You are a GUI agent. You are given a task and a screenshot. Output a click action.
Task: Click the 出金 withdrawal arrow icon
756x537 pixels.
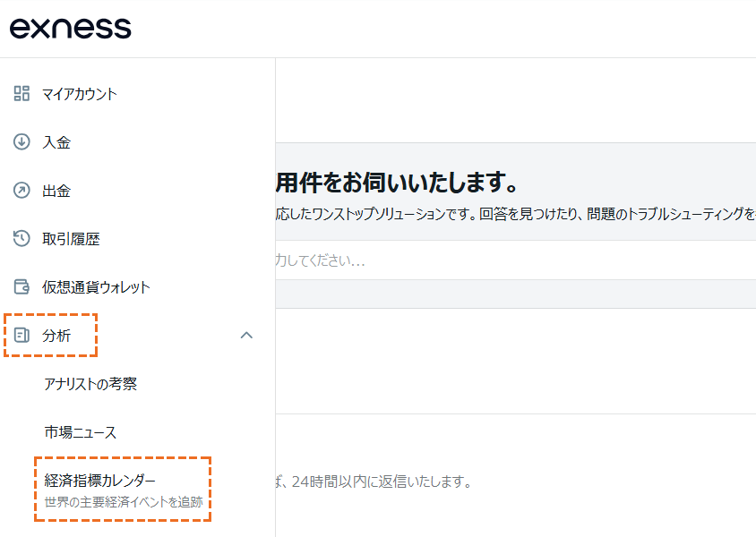point(21,191)
